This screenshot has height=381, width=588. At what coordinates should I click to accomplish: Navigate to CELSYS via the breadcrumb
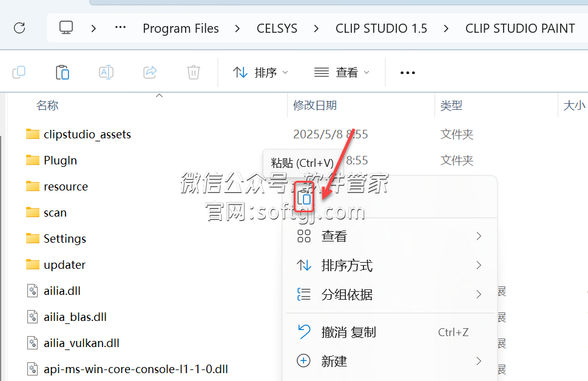click(x=277, y=28)
